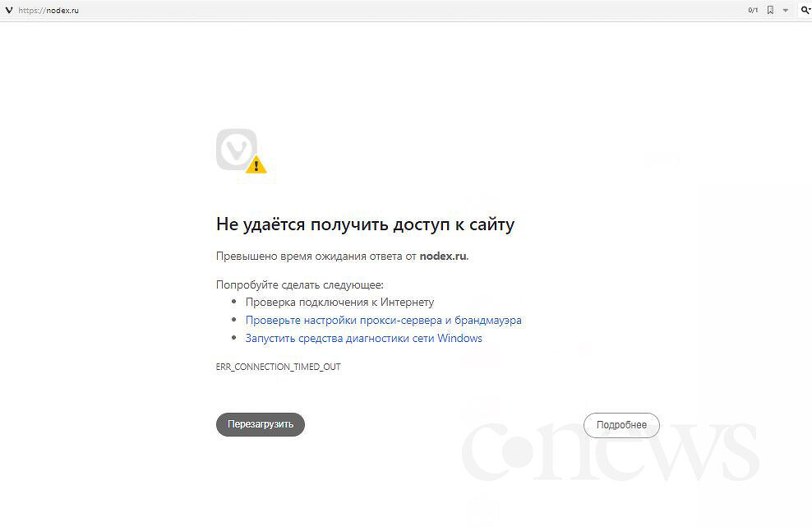
Task: Open the search magnifier in the toolbar
Action: [x=805, y=11]
